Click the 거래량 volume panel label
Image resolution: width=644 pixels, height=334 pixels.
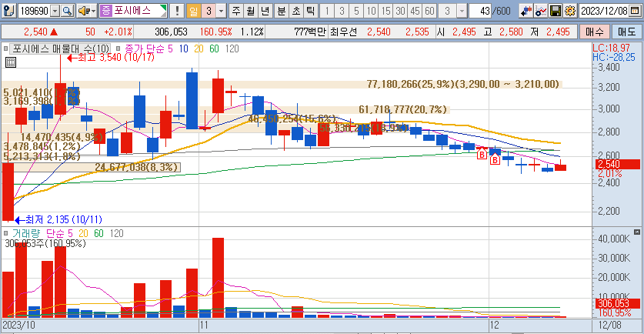point(26,233)
